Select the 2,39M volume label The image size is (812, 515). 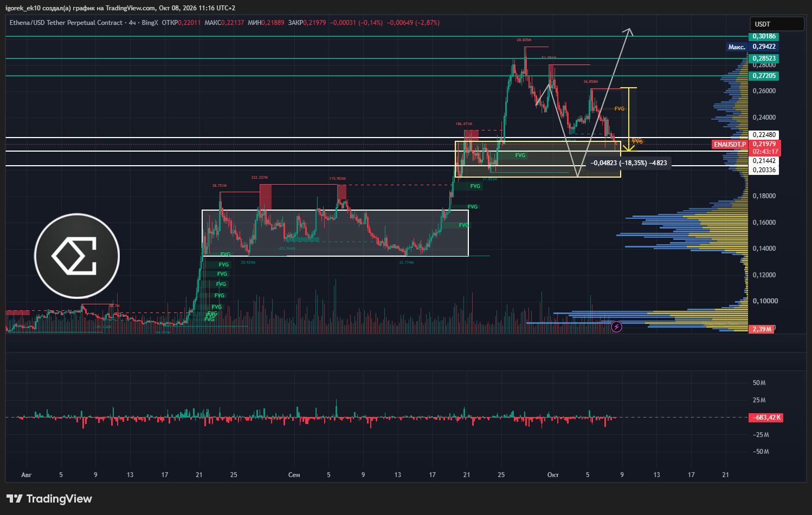[762, 329]
